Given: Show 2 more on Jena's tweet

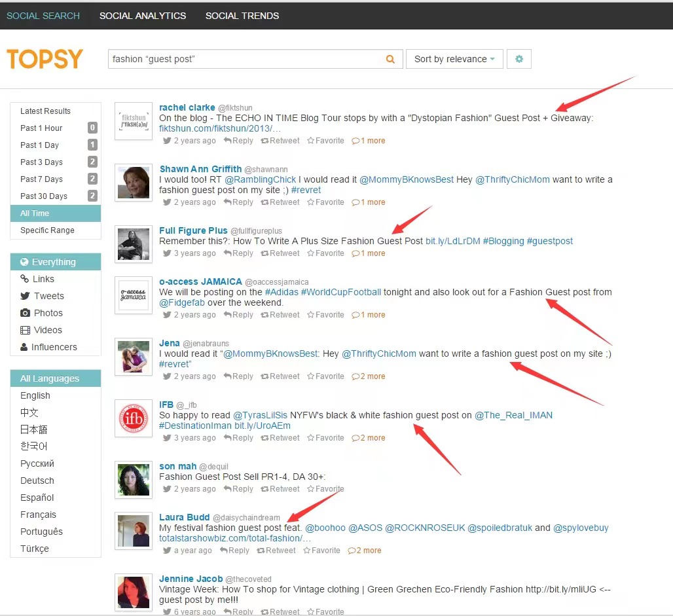Looking at the screenshot, I should pos(369,376).
